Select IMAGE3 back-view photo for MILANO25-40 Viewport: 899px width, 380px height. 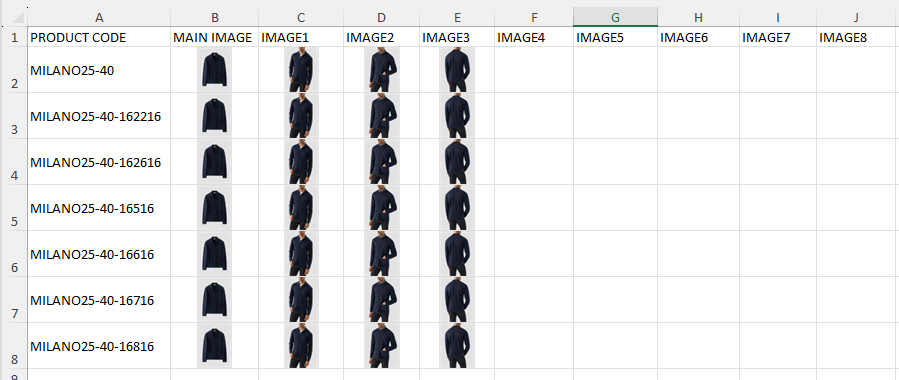point(457,69)
